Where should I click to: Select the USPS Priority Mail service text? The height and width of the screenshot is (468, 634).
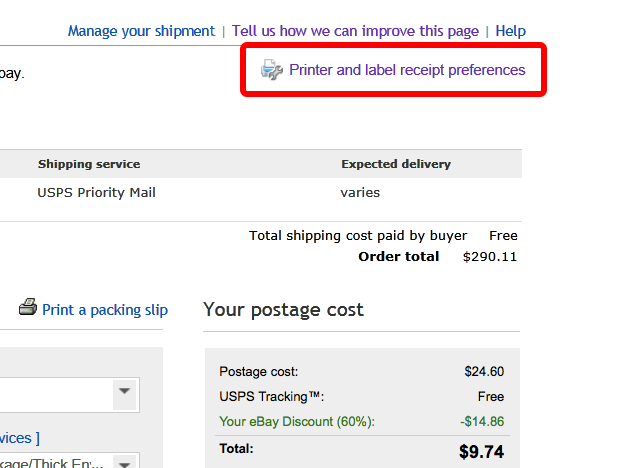point(97,192)
